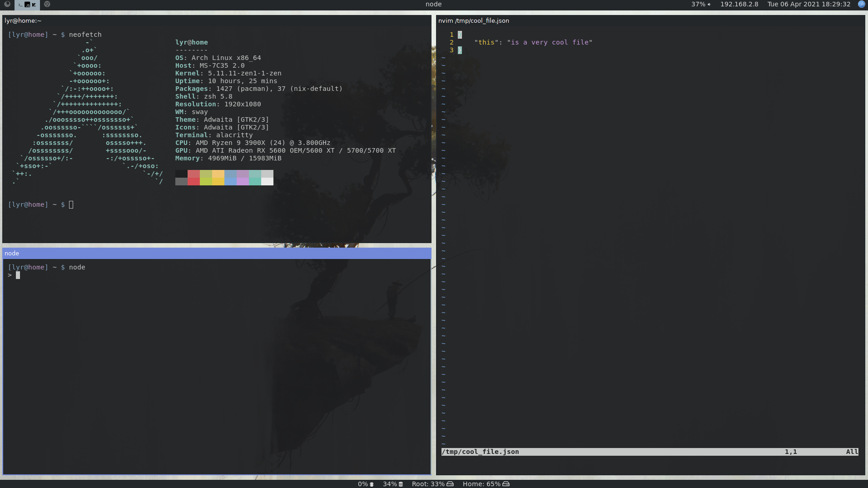
Task: Select the Vim icon in workspace bar
Action: (34, 5)
